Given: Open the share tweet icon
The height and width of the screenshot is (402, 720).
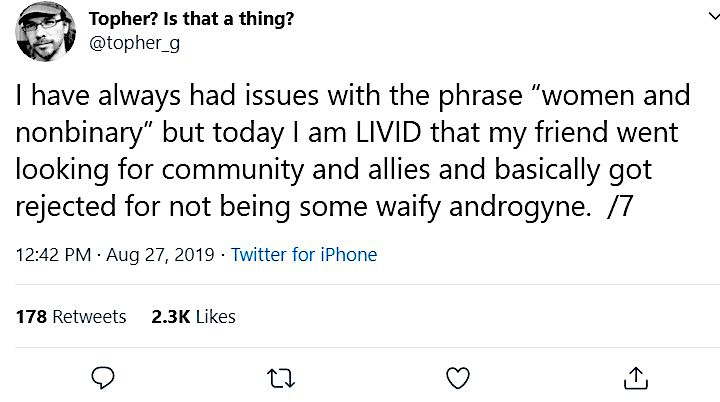Looking at the screenshot, I should [634, 377].
